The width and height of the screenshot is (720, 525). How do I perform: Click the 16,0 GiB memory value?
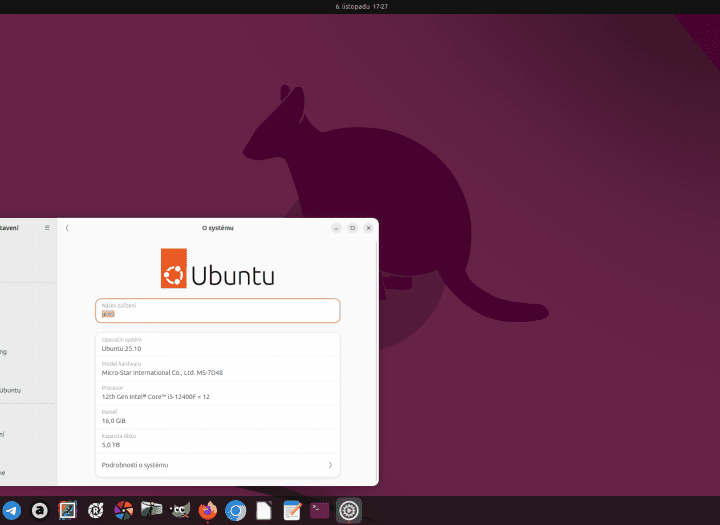[113, 421]
